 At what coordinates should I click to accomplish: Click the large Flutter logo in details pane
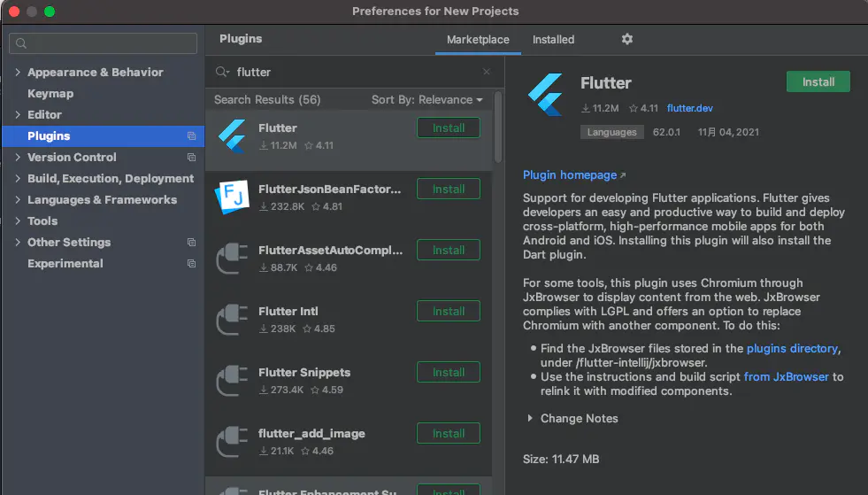click(x=545, y=95)
